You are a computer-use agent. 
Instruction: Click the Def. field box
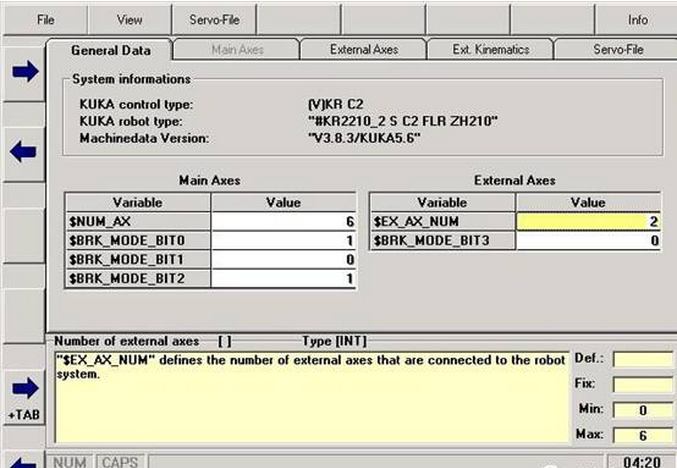(642, 359)
